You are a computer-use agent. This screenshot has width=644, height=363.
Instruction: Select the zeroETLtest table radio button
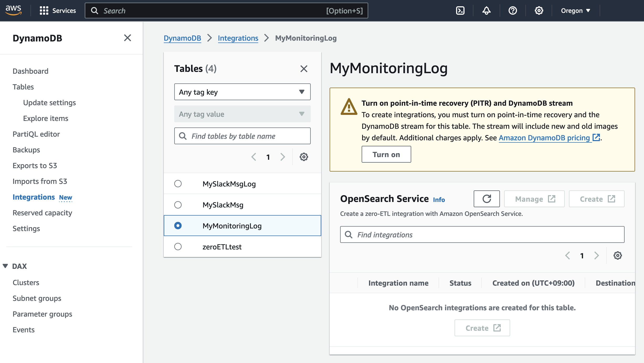(178, 247)
